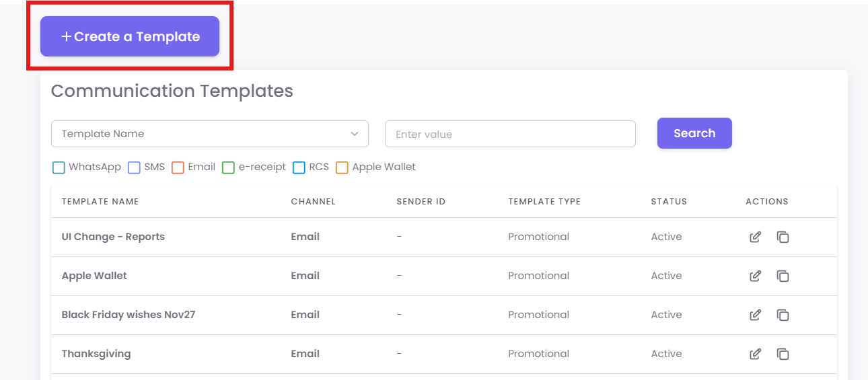Edit the Apple Wallet template

(755, 276)
